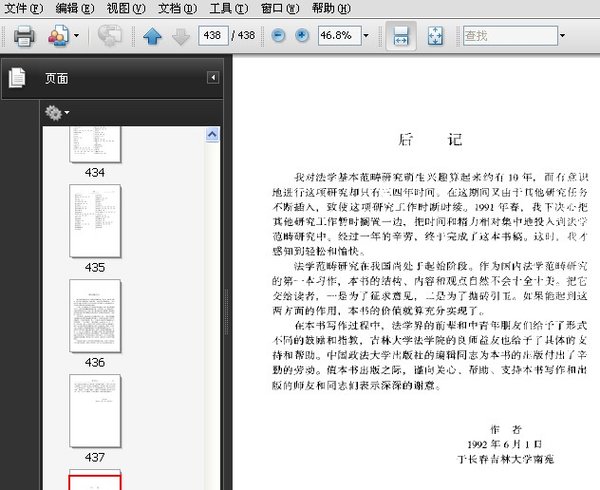Viewport: 600px width, 490px height.
Task: Click the previous page up arrow
Action: [x=152, y=37]
